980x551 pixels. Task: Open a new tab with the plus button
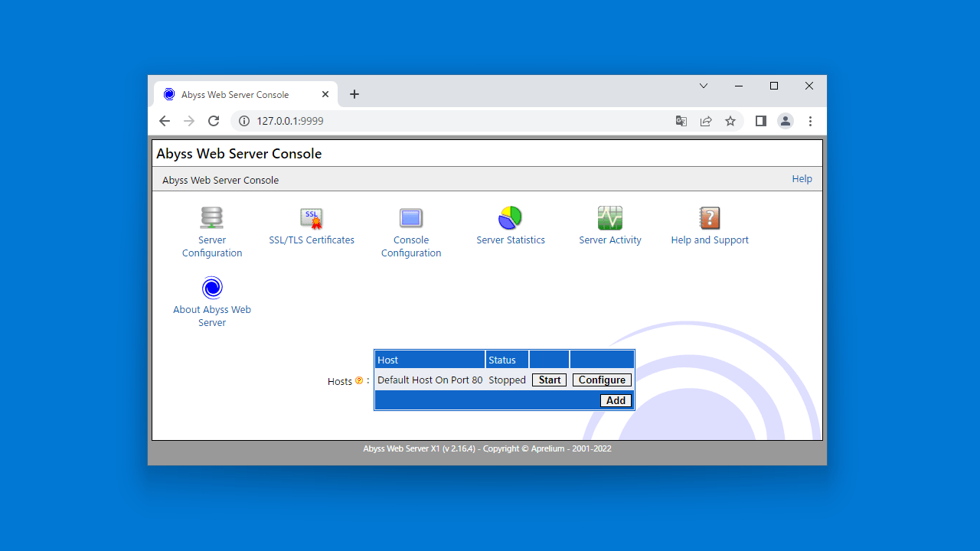click(354, 94)
